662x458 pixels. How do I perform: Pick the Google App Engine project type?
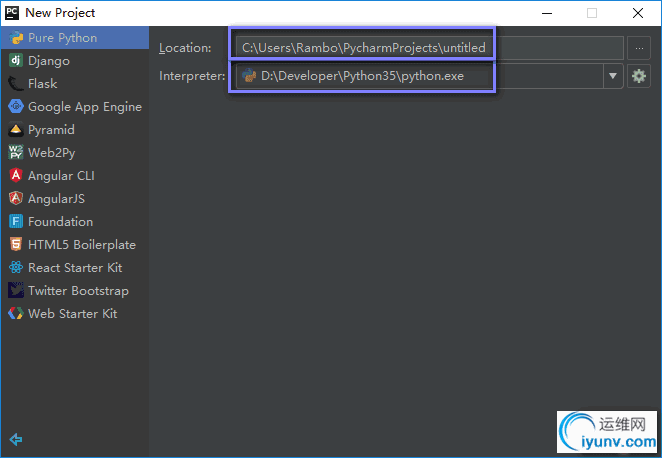click(75, 107)
